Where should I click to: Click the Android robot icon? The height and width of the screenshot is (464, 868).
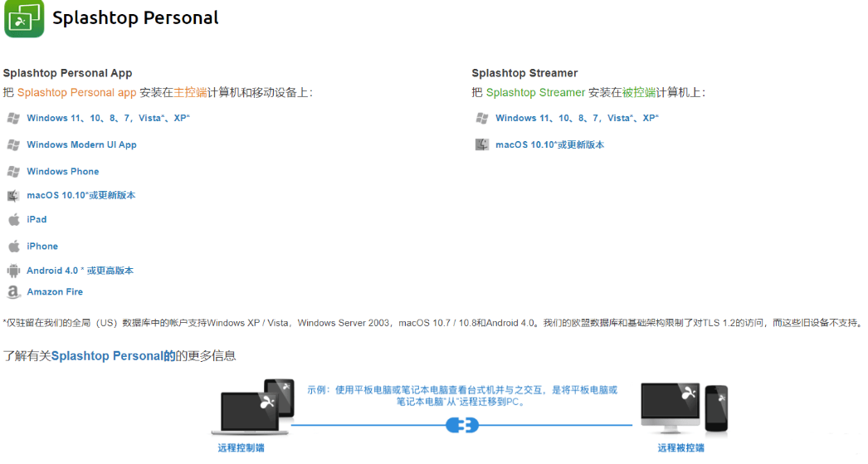coord(13,271)
